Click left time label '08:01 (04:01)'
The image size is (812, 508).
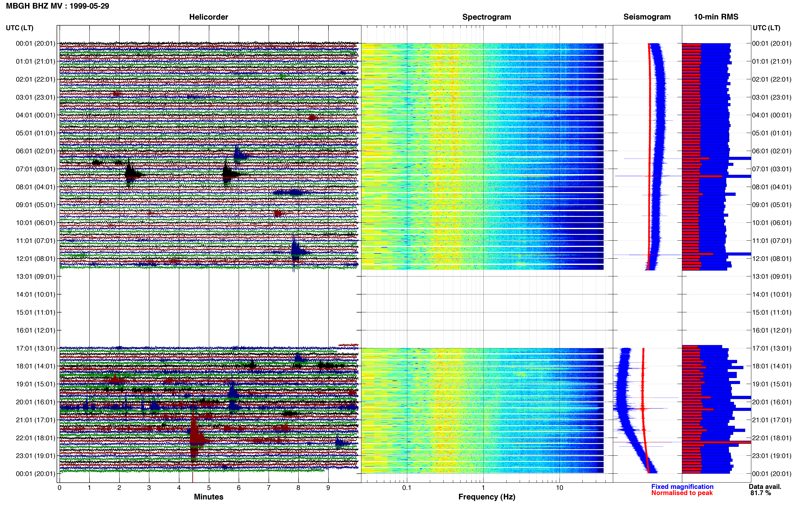36,187
